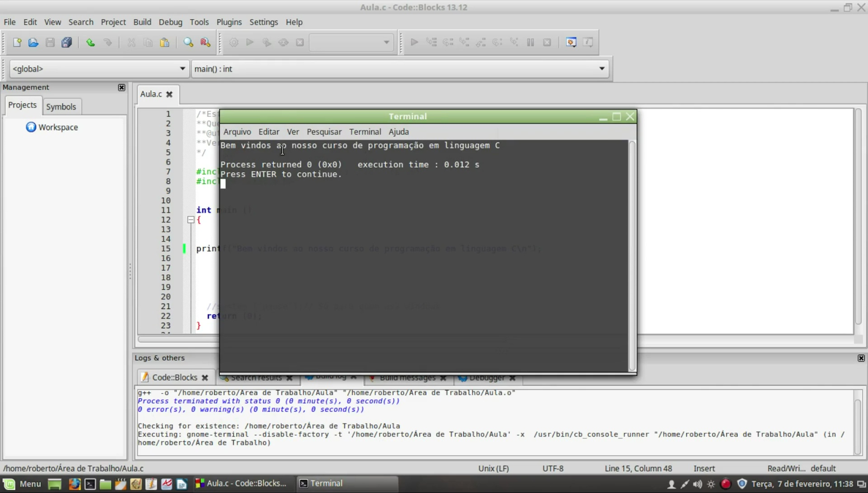Screen dimensions: 868x493
Task: Select the Projects tab
Action: point(22,105)
